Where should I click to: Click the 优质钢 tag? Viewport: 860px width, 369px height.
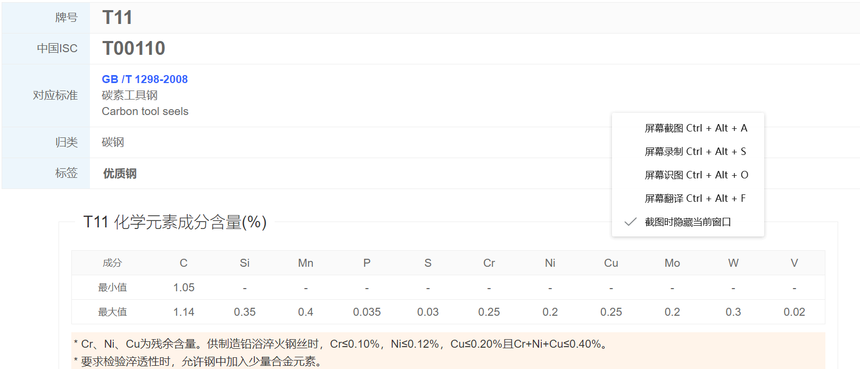pyautogui.click(x=120, y=174)
